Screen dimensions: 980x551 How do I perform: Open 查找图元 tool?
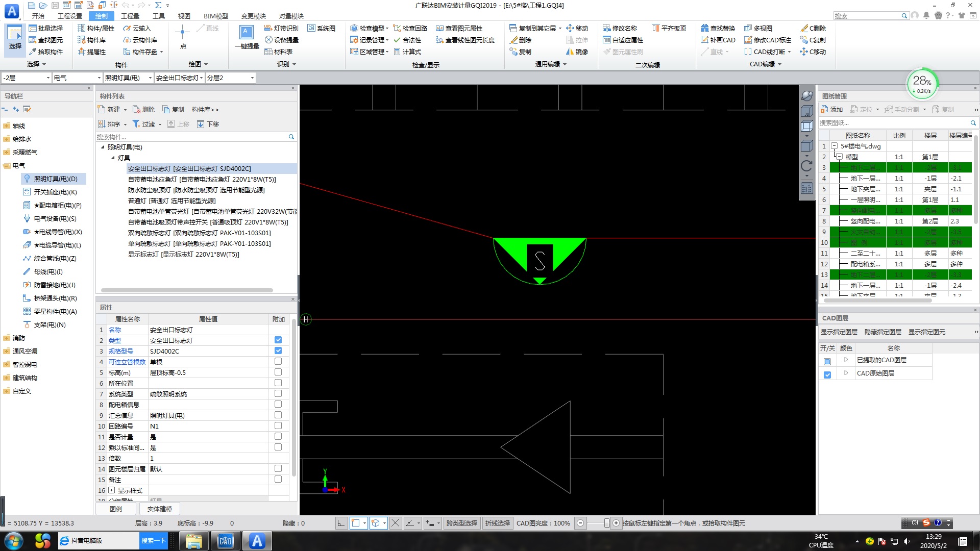45,40
